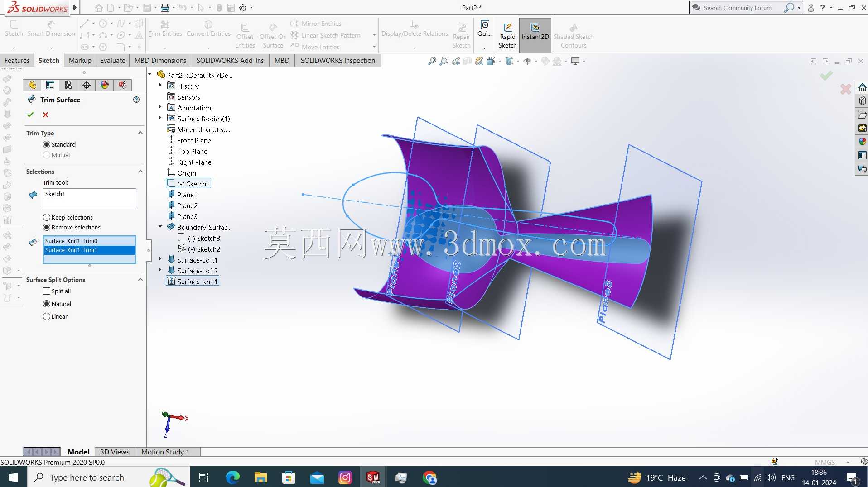Open the Appearances task pane icon
The height and width of the screenshot is (487, 868).
(862, 142)
